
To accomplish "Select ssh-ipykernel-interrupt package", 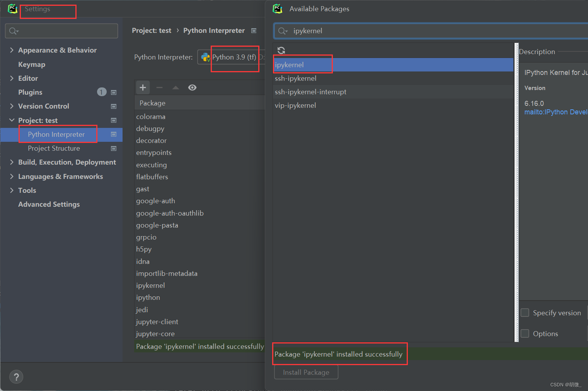I will pos(393,92).
